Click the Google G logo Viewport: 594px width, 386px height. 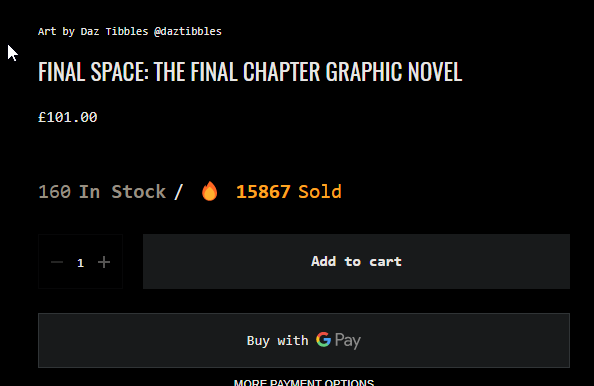pyautogui.click(x=324, y=339)
